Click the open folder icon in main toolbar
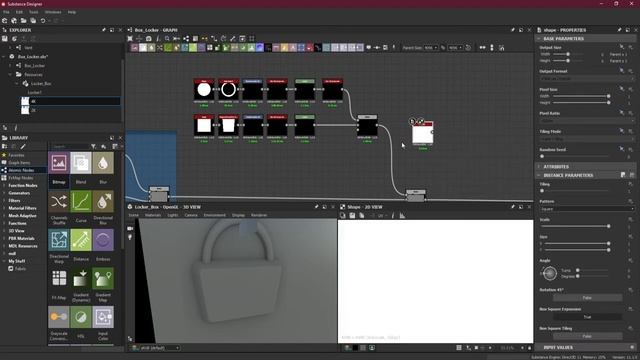This screenshot has height=360, width=640. coord(23,20)
